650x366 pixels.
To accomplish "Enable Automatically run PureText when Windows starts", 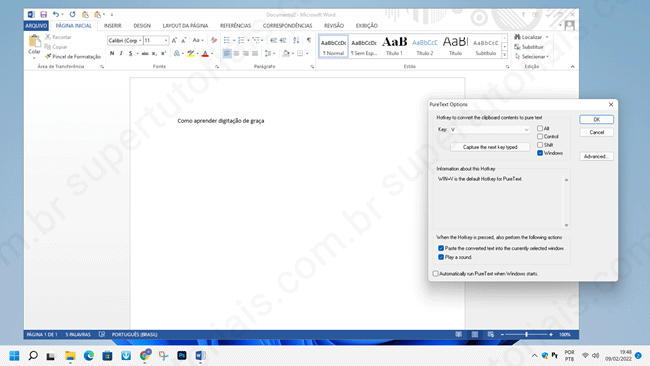I will pyautogui.click(x=435, y=274).
